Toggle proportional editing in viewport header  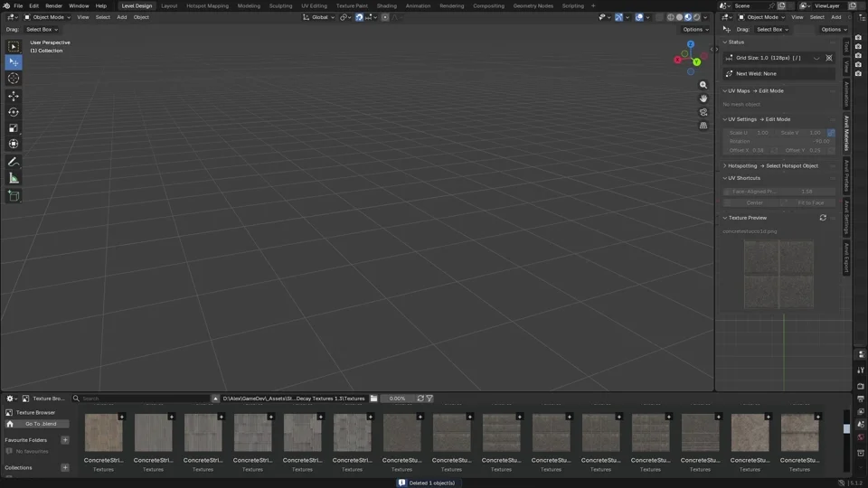(x=385, y=17)
